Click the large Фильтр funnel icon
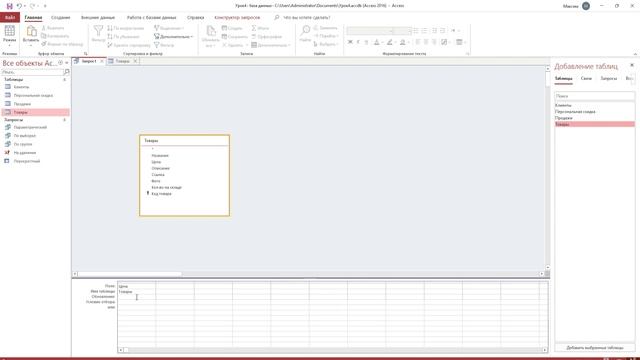 coord(98,31)
